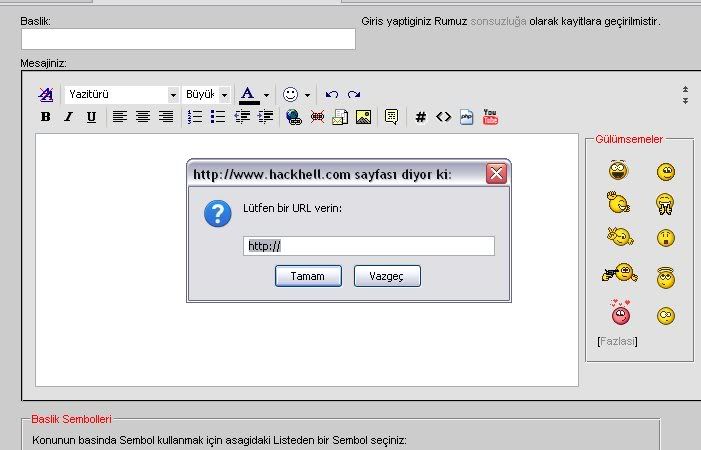Screen dimensions: 701x450
Task: Insert the red love-hearts smiley
Action: click(620, 311)
